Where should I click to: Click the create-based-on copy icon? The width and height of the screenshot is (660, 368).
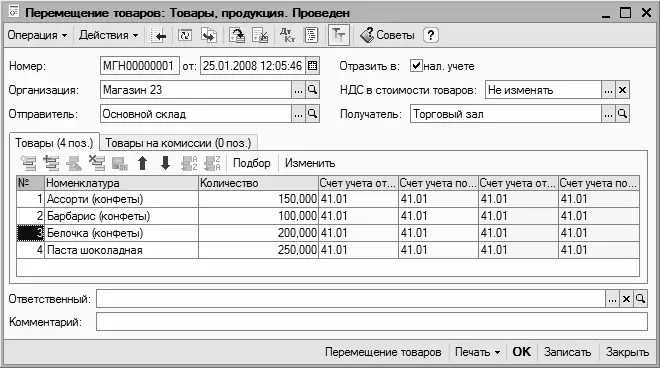(x=209, y=36)
